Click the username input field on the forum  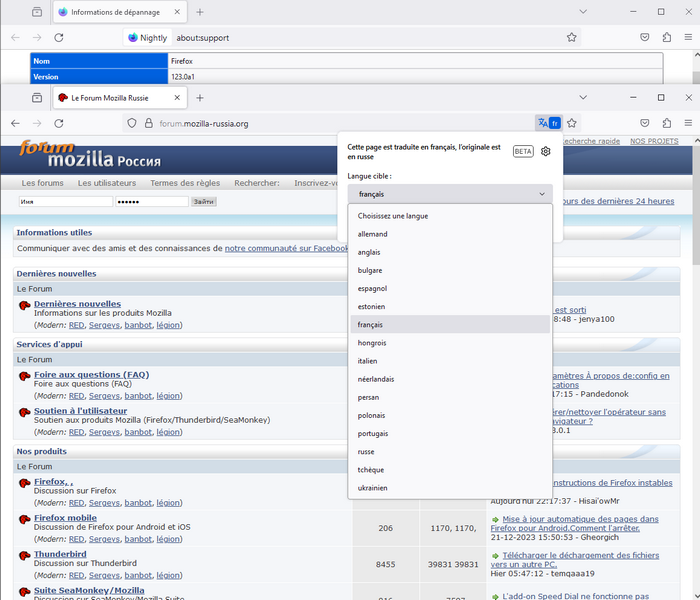(66, 202)
